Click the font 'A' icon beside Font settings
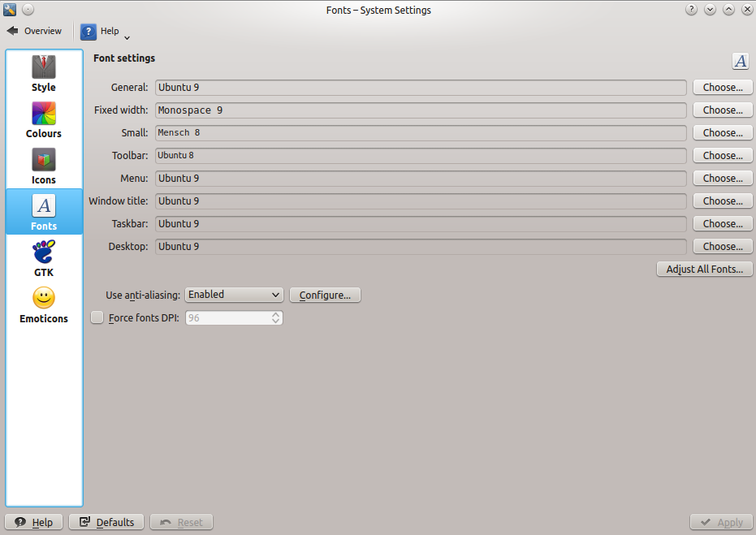 [740, 61]
